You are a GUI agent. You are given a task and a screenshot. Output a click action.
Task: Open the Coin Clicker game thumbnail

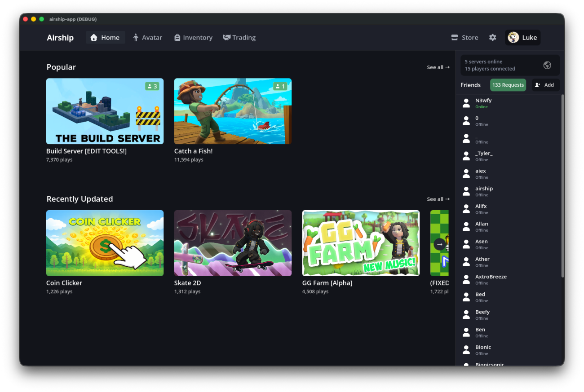click(105, 243)
